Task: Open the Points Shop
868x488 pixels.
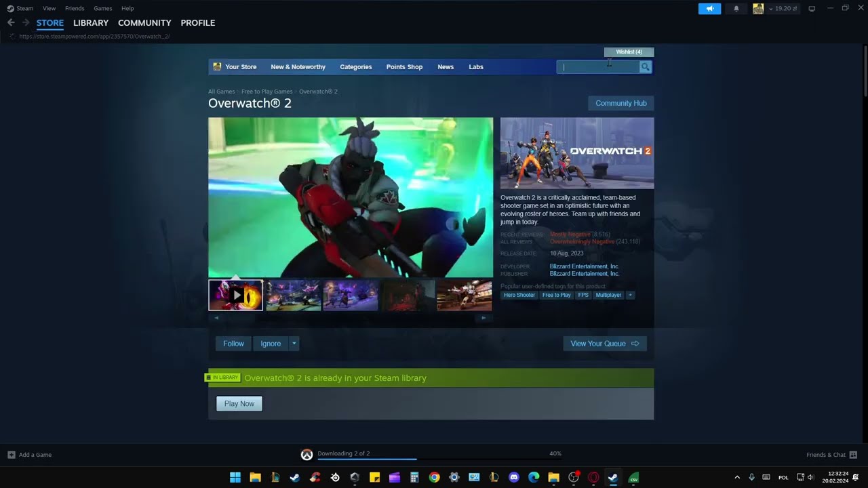Action: click(x=404, y=66)
